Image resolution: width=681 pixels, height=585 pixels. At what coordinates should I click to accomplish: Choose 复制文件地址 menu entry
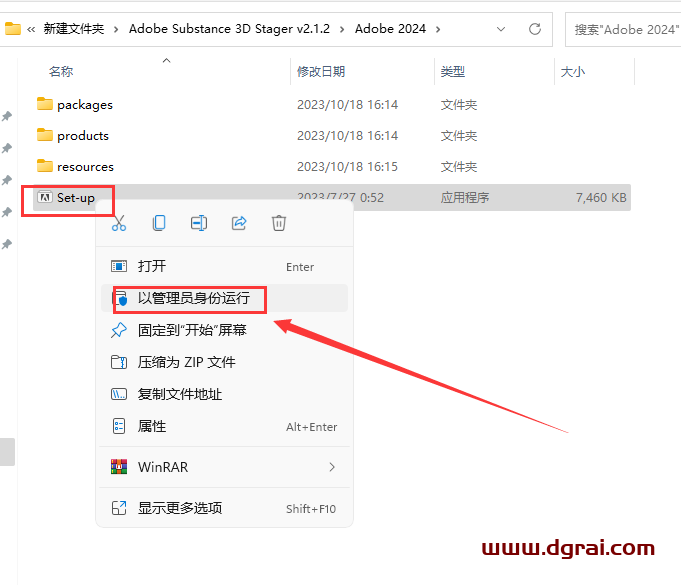[224, 394]
